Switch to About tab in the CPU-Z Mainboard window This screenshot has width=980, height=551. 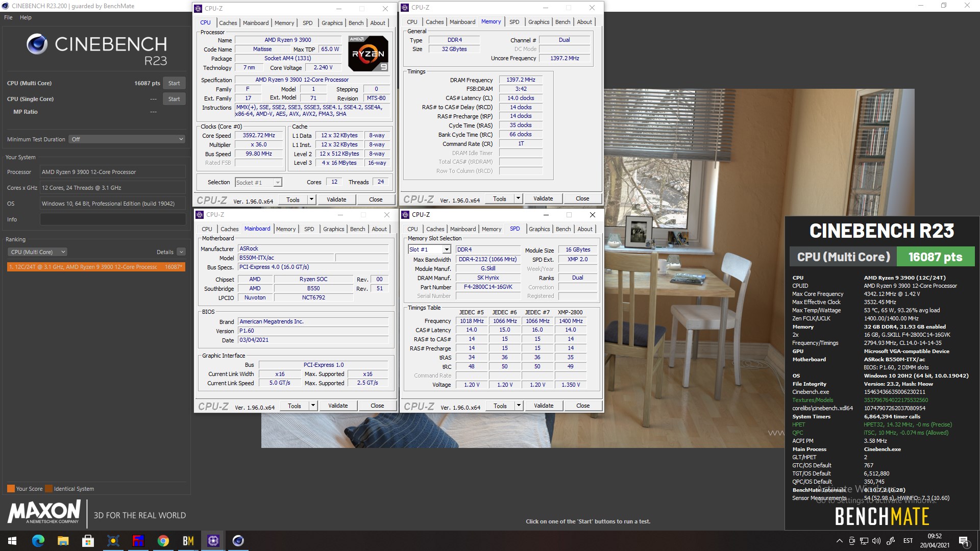click(379, 229)
